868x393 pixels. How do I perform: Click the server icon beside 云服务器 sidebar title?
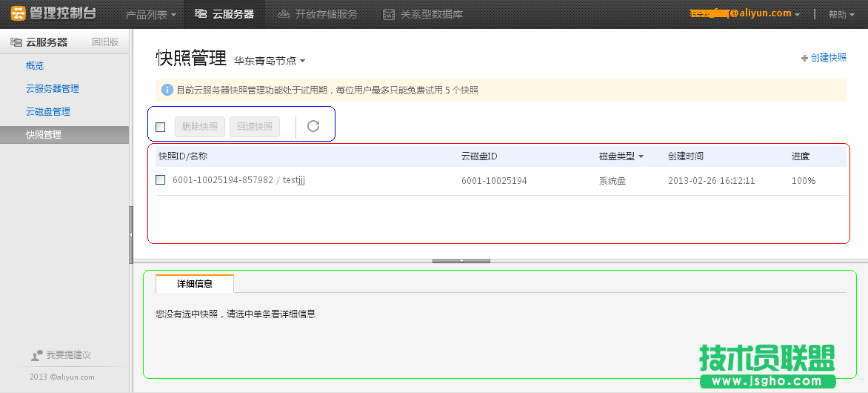[x=16, y=42]
